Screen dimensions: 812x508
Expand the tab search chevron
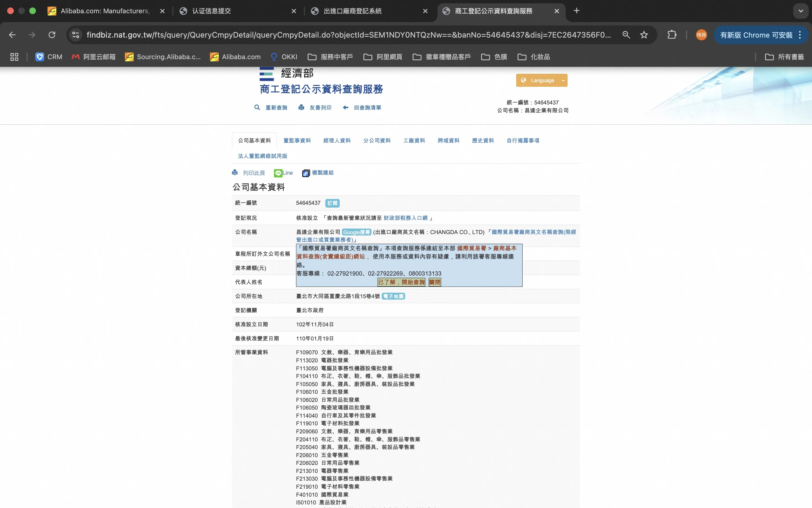[801, 11]
